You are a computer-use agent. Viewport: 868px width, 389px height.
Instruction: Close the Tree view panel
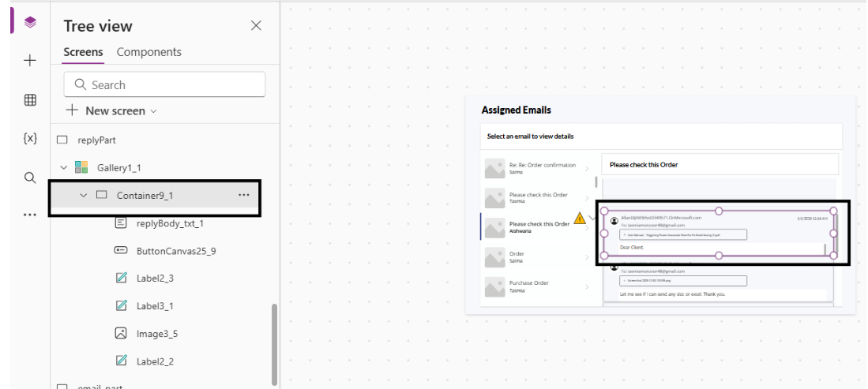(x=256, y=25)
